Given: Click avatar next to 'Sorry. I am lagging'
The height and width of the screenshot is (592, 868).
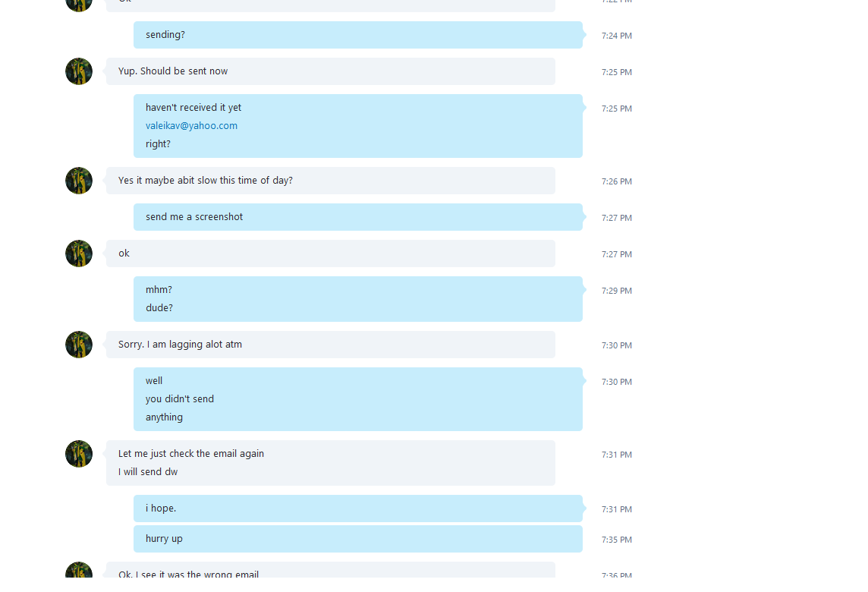Looking at the screenshot, I should click(79, 345).
